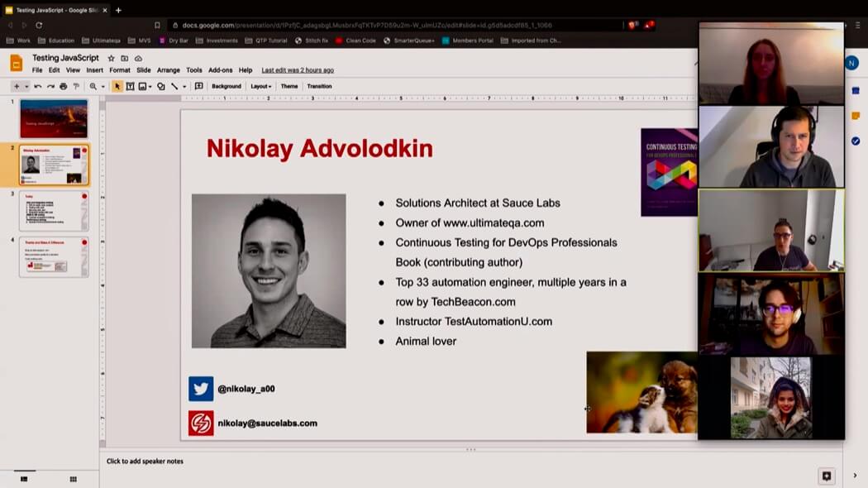Open the zoom level dropdown arrow
This screenshot has width=868, height=488.
tap(103, 86)
